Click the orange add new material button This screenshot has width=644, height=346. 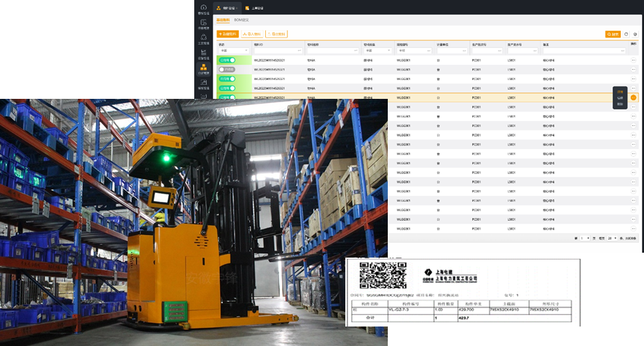click(228, 33)
